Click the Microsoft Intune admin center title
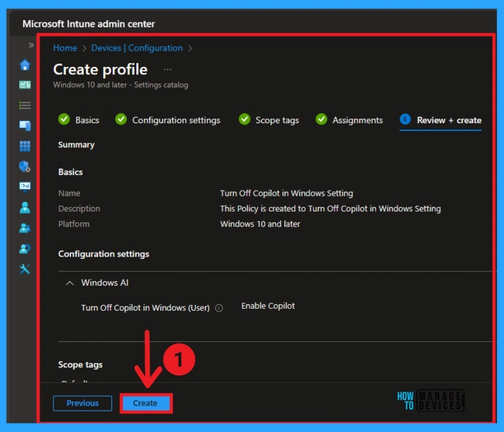504x432 pixels. pos(89,24)
